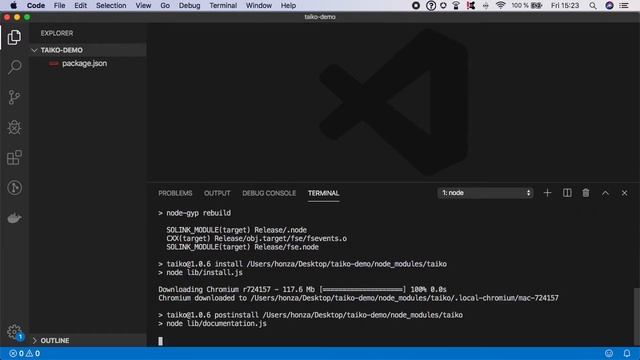Open feedback smiley in status bar
The height and width of the screenshot is (360, 640).
pos(609,353)
